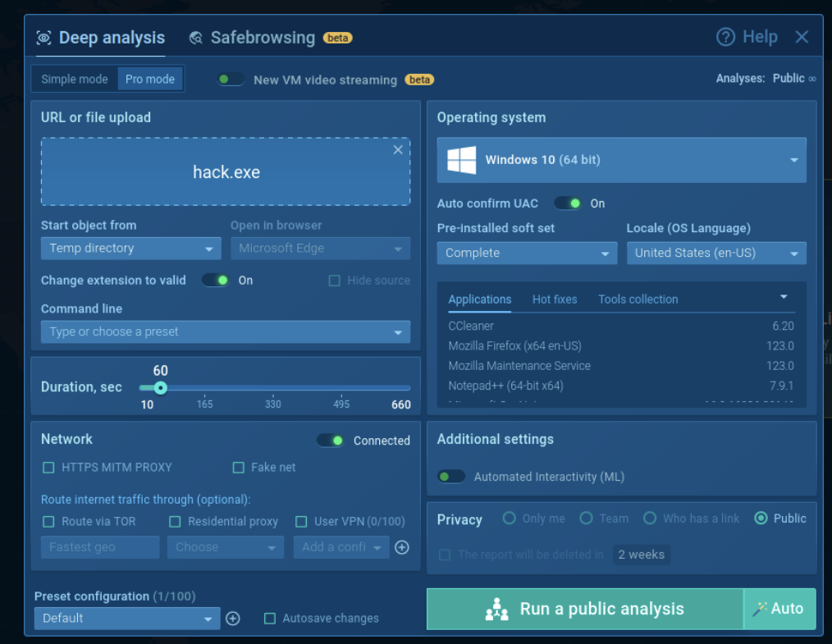Click the Windows logo in OS selector
The image size is (832, 644).
462,160
